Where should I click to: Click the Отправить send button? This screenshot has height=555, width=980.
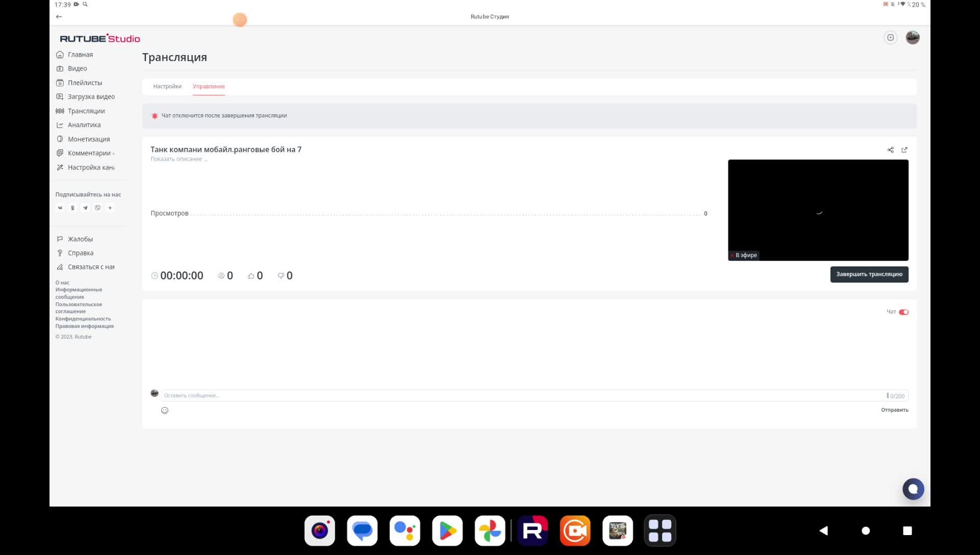click(894, 410)
